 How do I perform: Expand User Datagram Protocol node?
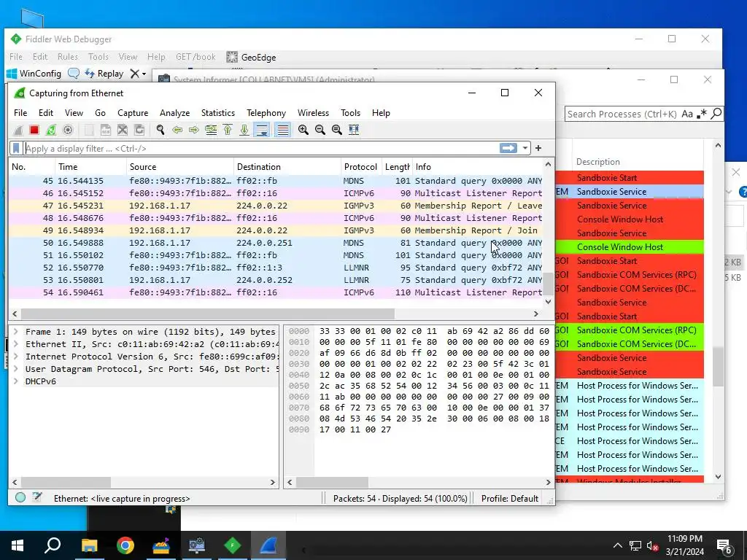point(16,368)
